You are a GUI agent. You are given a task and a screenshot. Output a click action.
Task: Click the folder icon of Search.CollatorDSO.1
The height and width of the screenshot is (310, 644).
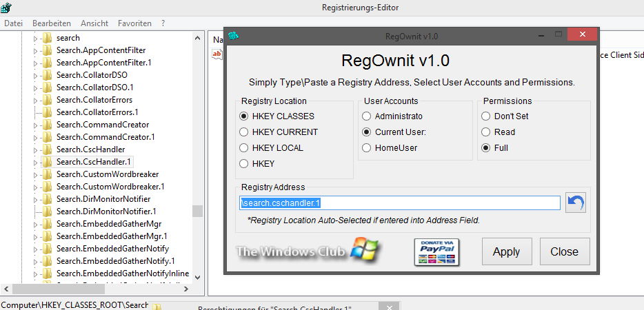click(48, 87)
